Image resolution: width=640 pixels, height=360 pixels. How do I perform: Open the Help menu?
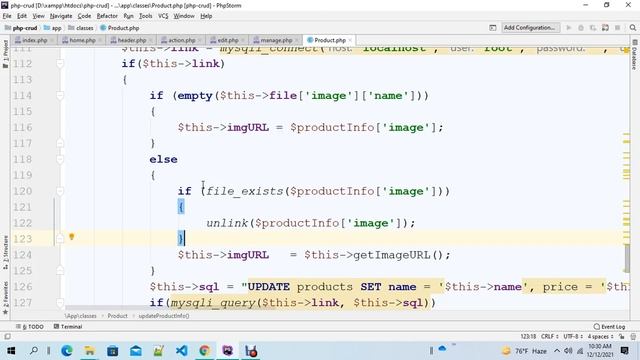tap(206, 16)
